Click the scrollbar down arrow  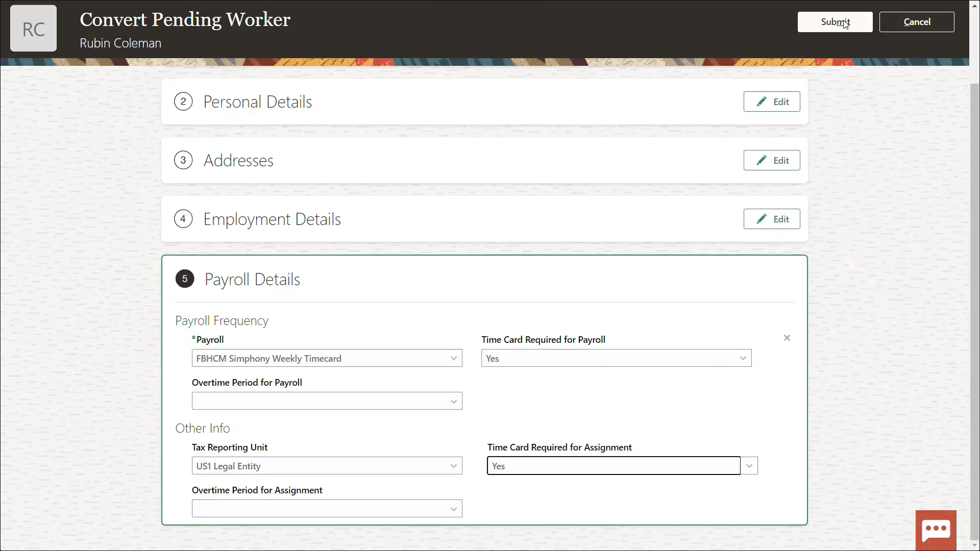[974, 546]
